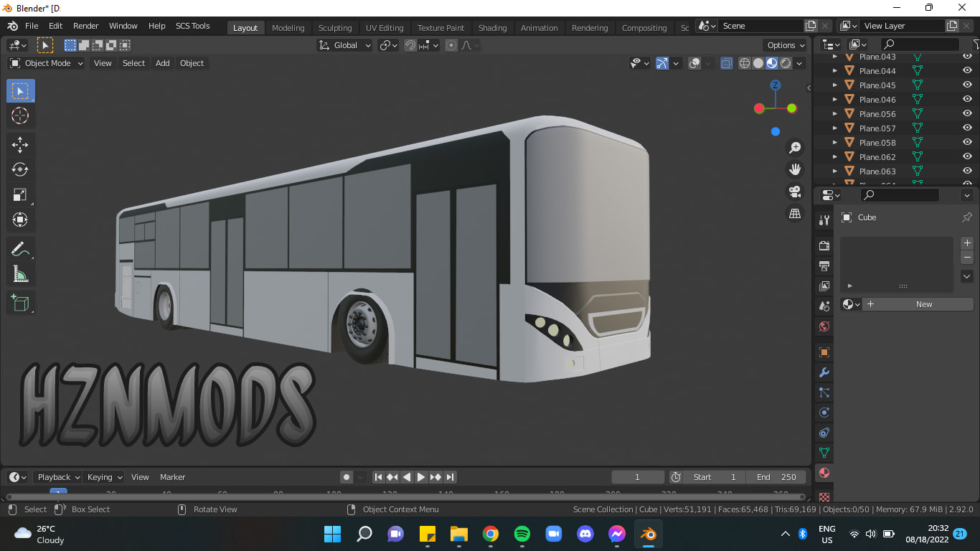Open Render properties camera tab
Screen dimensions: 980x551
[824, 246]
